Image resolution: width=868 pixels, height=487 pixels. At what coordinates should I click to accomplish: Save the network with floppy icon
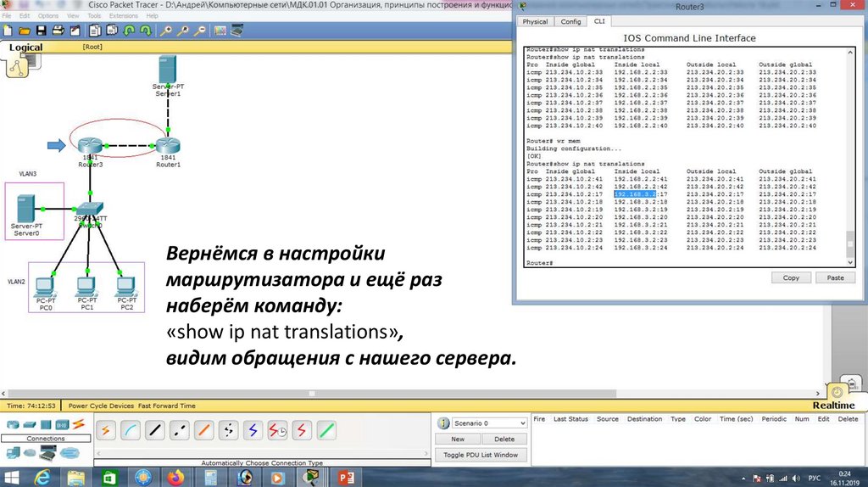[x=41, y=31]
